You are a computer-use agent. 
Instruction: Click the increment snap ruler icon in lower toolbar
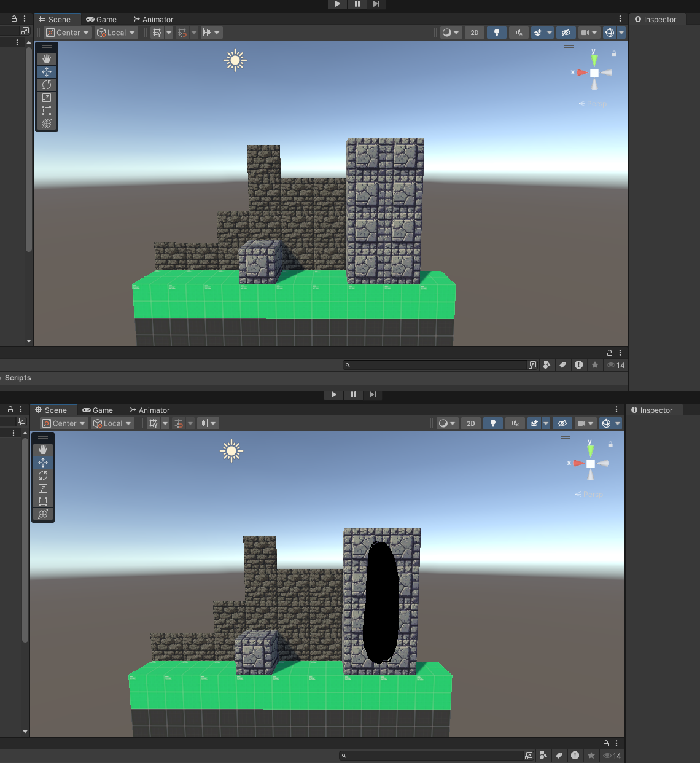point(203,423)
